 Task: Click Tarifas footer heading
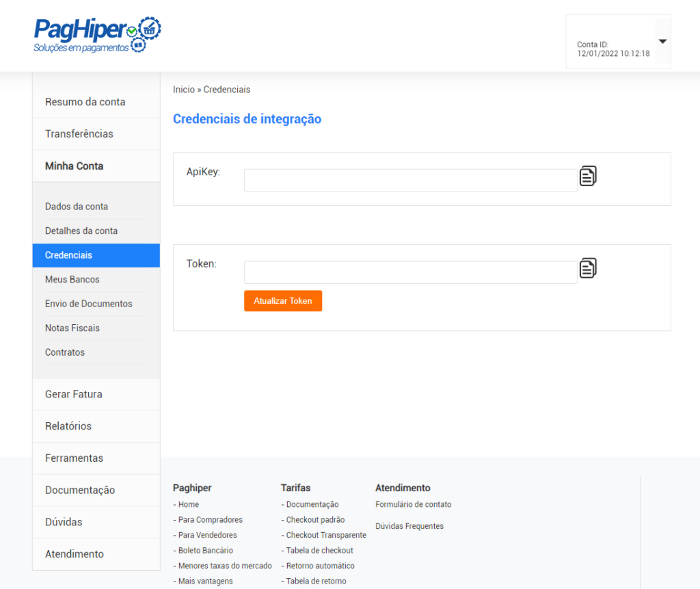[295, 488]
